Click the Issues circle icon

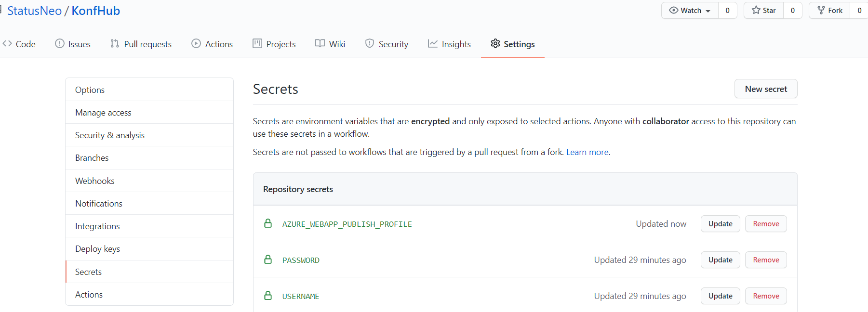tap(60, 44)
